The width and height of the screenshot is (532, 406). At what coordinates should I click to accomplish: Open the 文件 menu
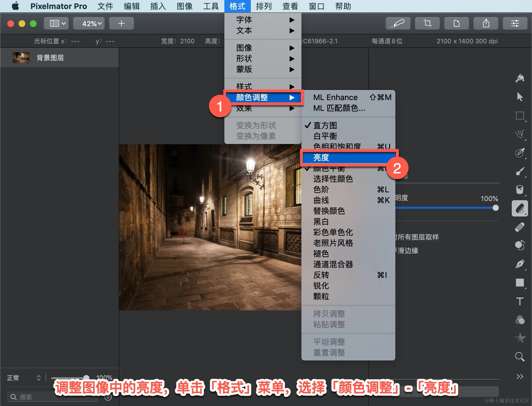pyautogui.click(x=105, y=6)
